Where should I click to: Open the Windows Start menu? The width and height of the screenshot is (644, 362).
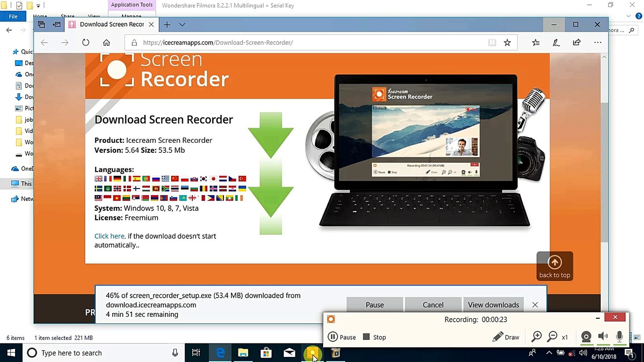pyautogui.click(x=11, y=353)
